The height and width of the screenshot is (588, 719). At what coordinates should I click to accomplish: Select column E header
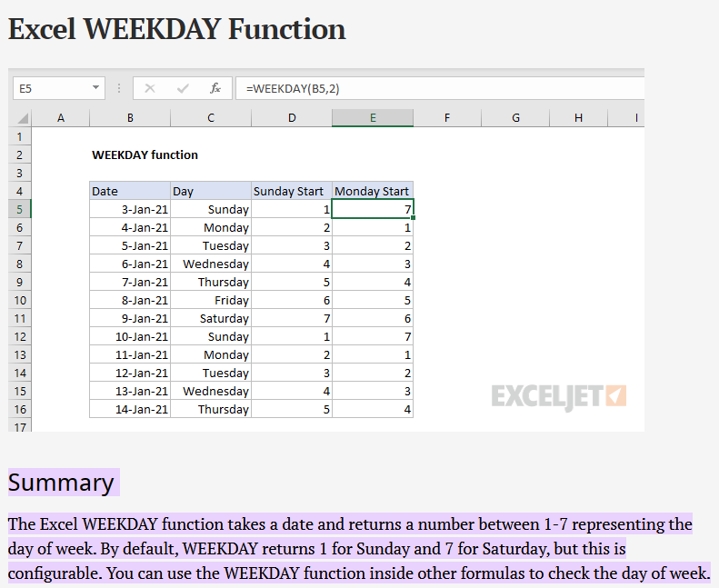point(373,117)
